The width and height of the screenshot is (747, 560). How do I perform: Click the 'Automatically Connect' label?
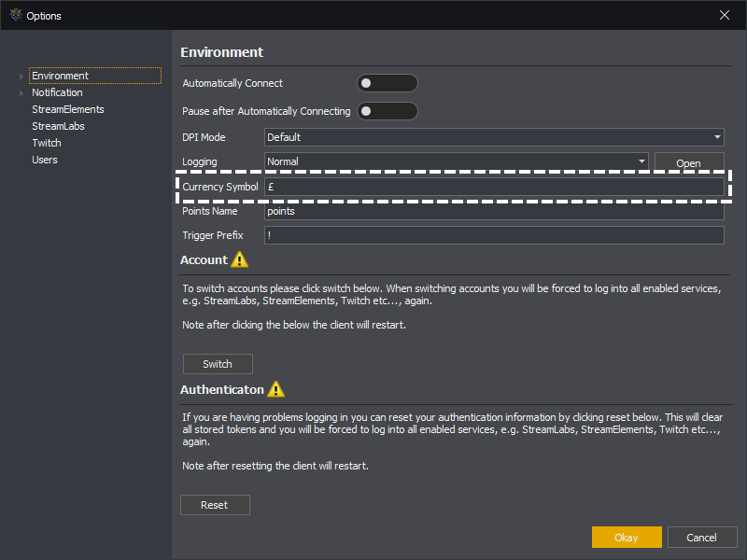(233, 83)
